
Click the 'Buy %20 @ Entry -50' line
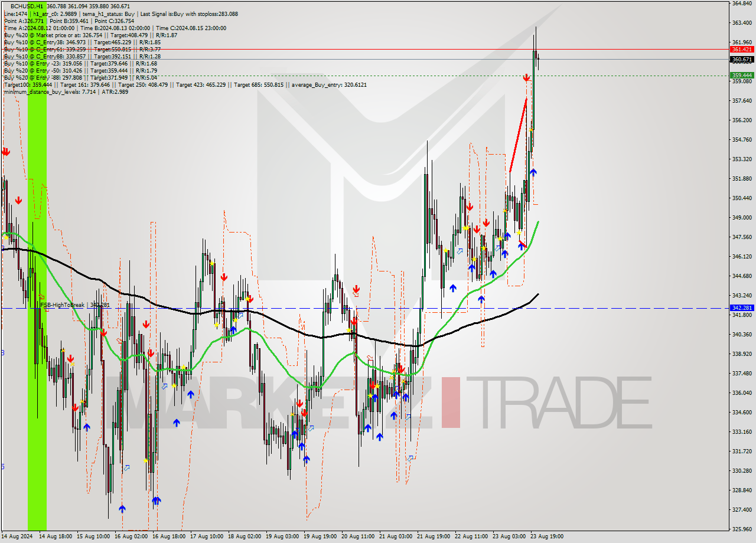coord(80,70)
